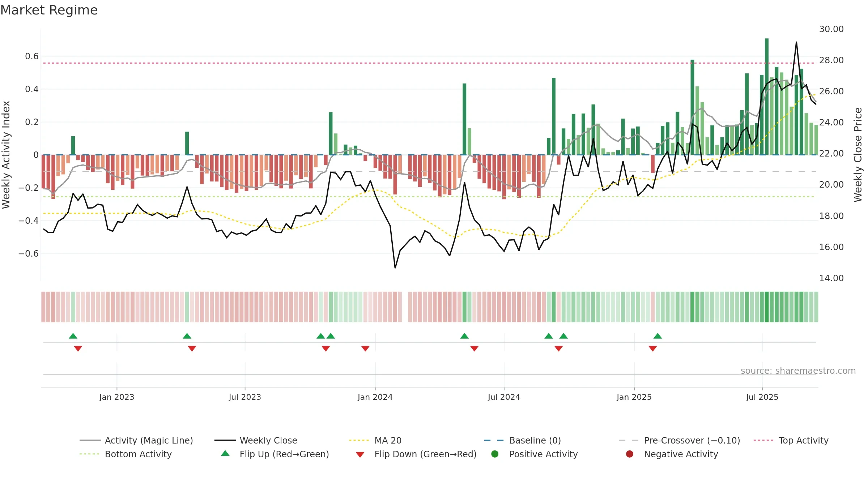Click the 0.6 tick on activity axis
Image resolution: width=868 pixels, height=488 pixels.
pyautogui.click(x=32, y=56)
